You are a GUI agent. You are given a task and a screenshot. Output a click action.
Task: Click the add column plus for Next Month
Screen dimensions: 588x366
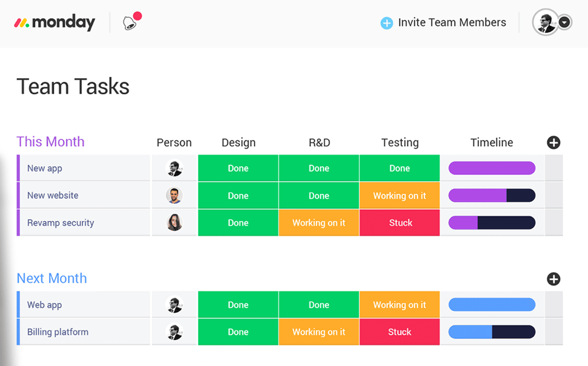[x=553, y=279]
